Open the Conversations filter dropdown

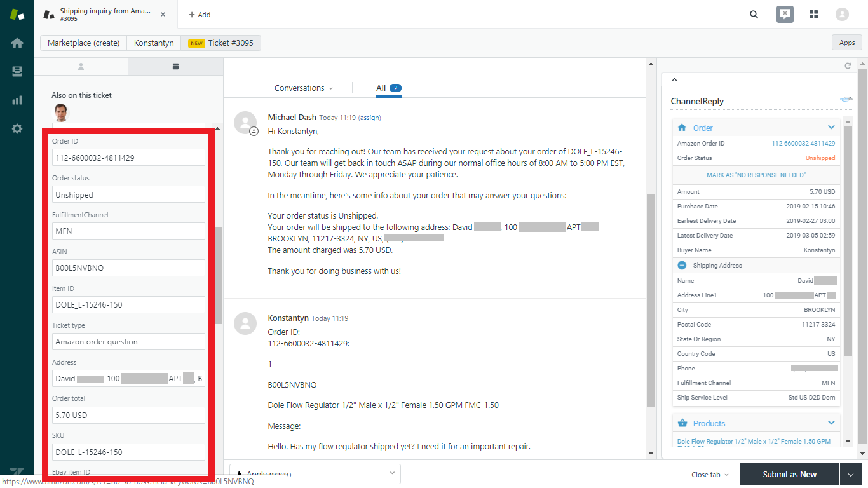(303, 88)
